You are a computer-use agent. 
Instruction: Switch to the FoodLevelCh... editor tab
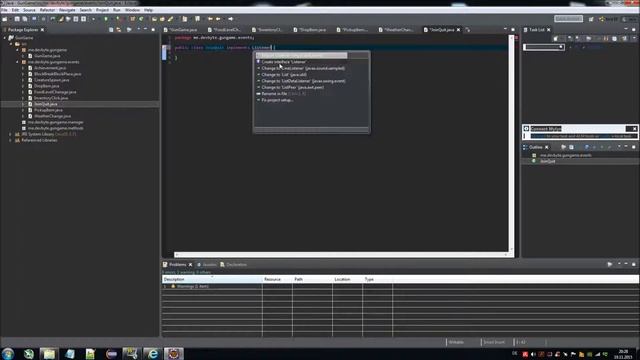tap(225, 30)
